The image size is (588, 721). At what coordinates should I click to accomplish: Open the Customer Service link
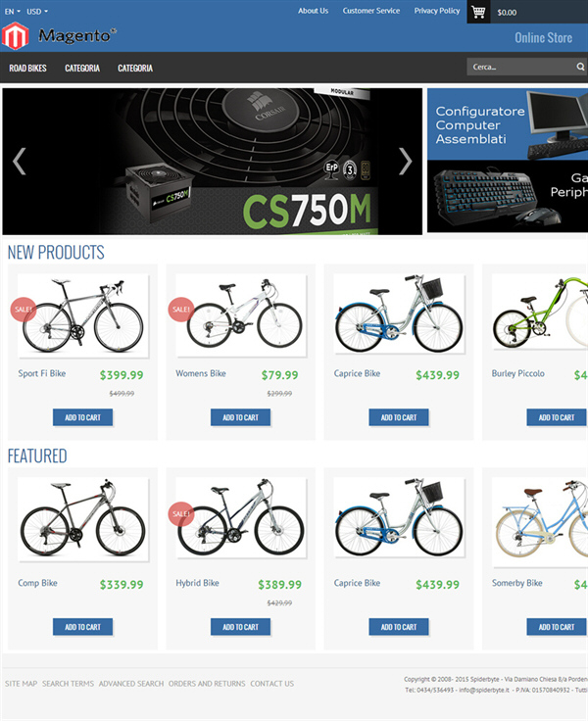(370, 11)
